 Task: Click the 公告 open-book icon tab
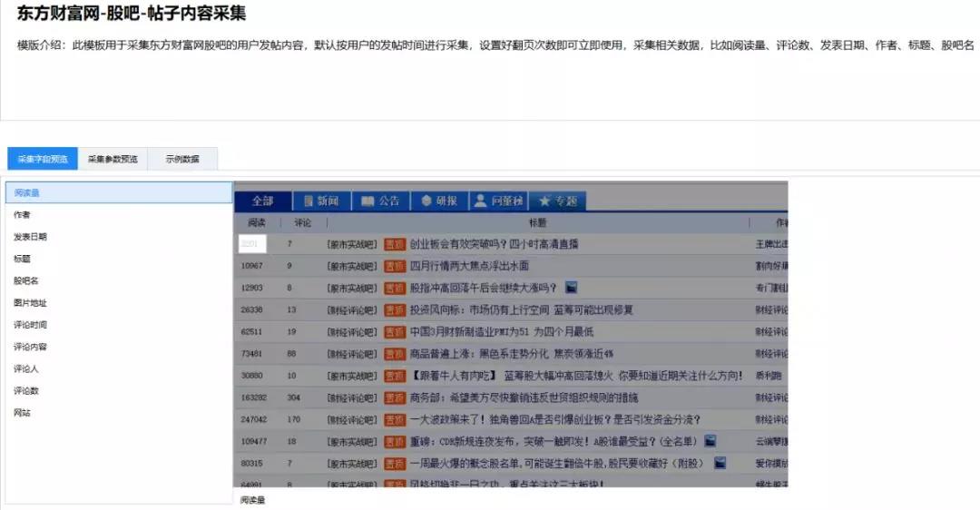(x=380, y=201)
